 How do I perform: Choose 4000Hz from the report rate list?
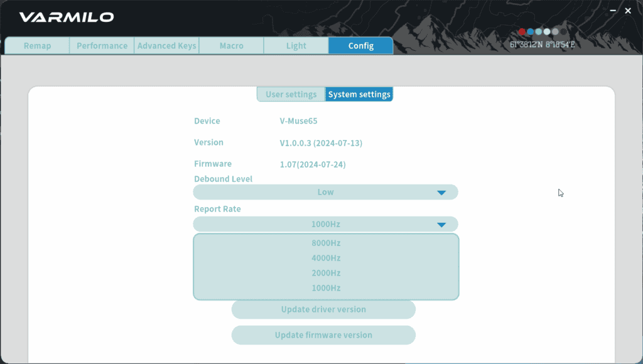pos(326,258)
